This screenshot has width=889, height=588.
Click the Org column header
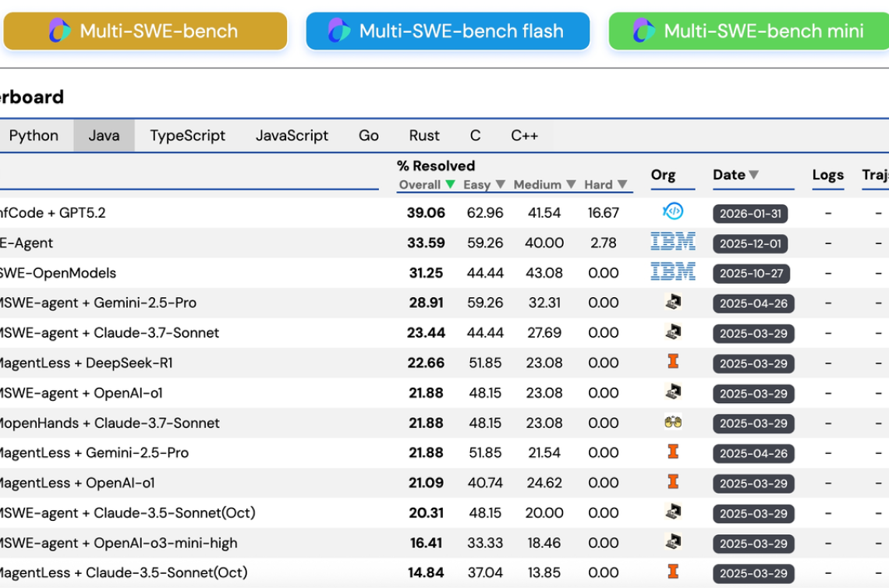[x=663, y=175]
